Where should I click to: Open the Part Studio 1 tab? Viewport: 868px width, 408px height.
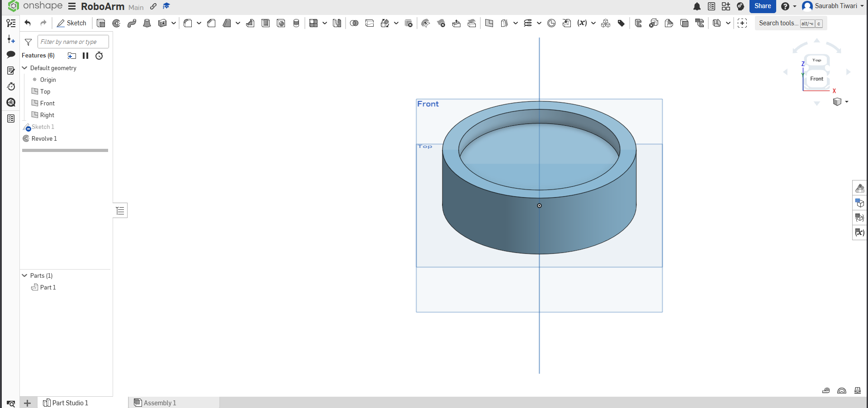pos(66,403)
